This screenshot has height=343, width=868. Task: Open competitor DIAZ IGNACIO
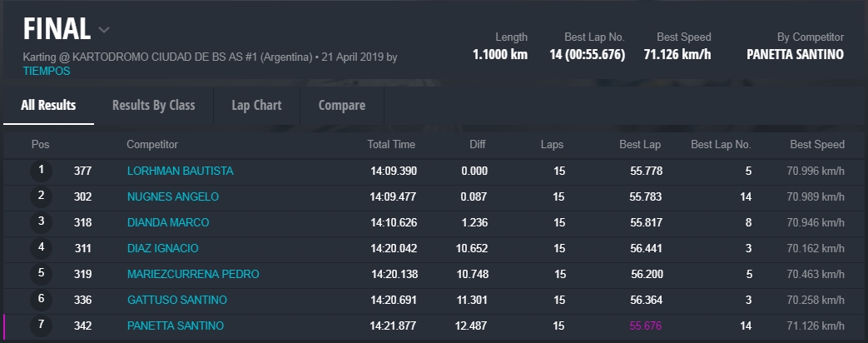[162, 248]
